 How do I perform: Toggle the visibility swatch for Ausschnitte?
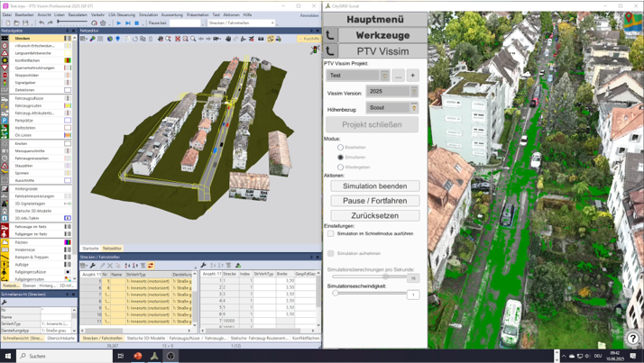point(68,180)
